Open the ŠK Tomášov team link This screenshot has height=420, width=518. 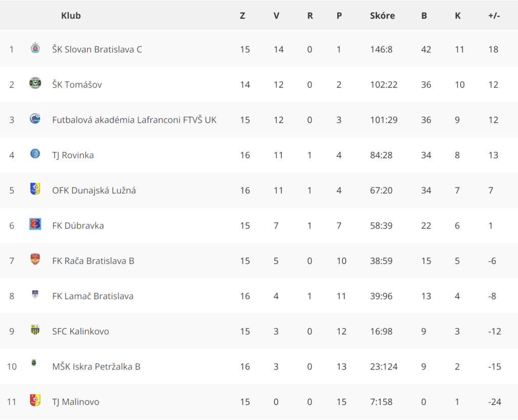(x=77, y=85)
